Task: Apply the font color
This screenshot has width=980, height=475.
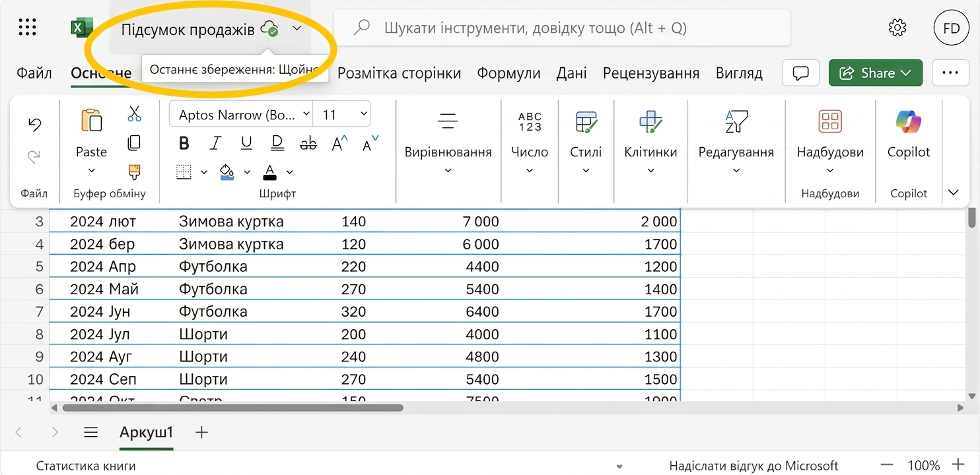Action: 269,172
